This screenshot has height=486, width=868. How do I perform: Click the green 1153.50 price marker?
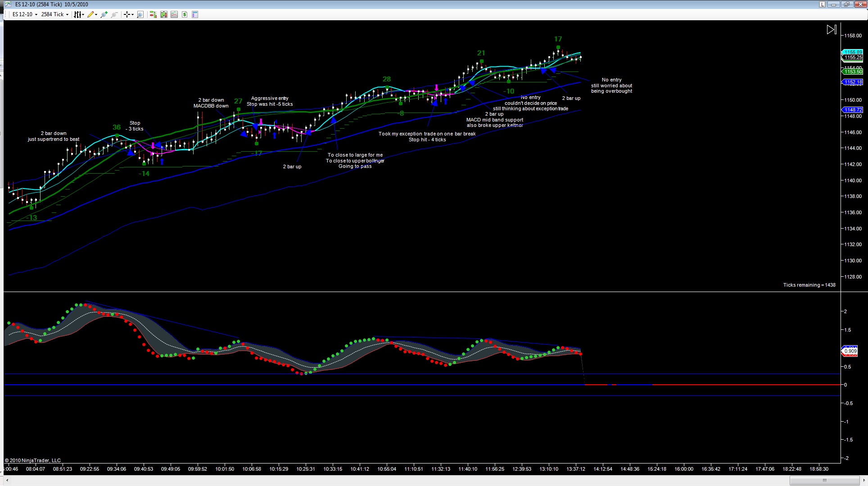[853, 72]
